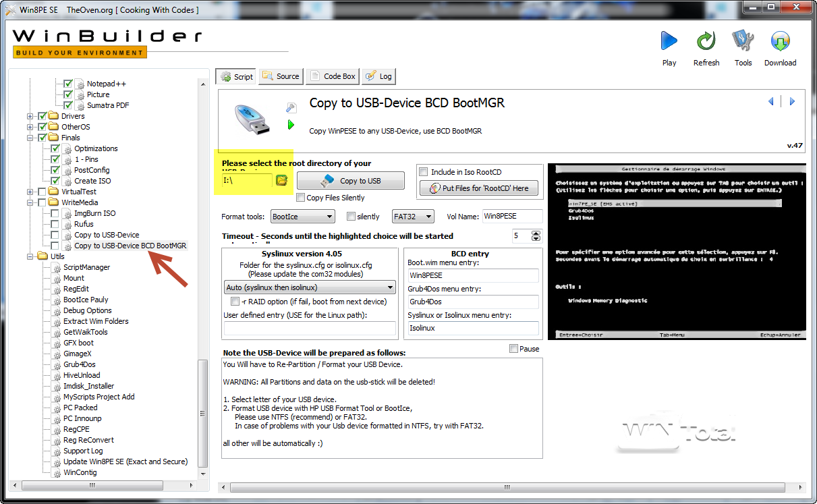Open the FAT32 file system dropdown
817x504 pixels.
412,217
